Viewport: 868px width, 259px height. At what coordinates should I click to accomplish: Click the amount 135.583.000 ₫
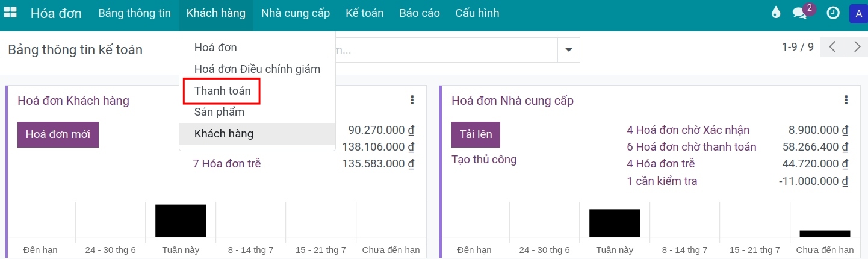point(378,164)
